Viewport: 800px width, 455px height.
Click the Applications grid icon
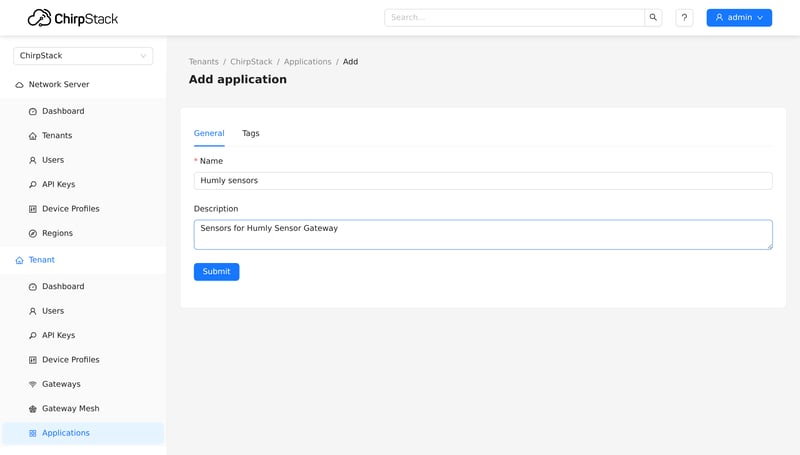tap(33, 434)
